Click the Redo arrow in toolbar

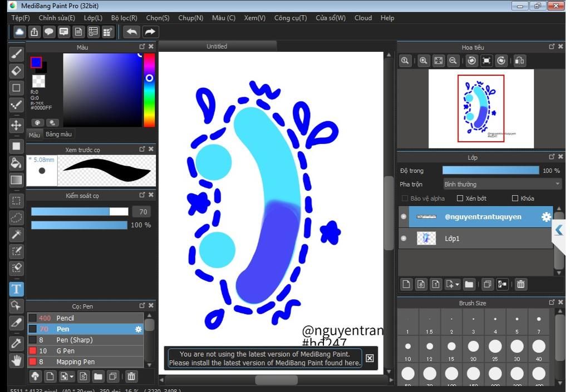(x=150, y=32)
